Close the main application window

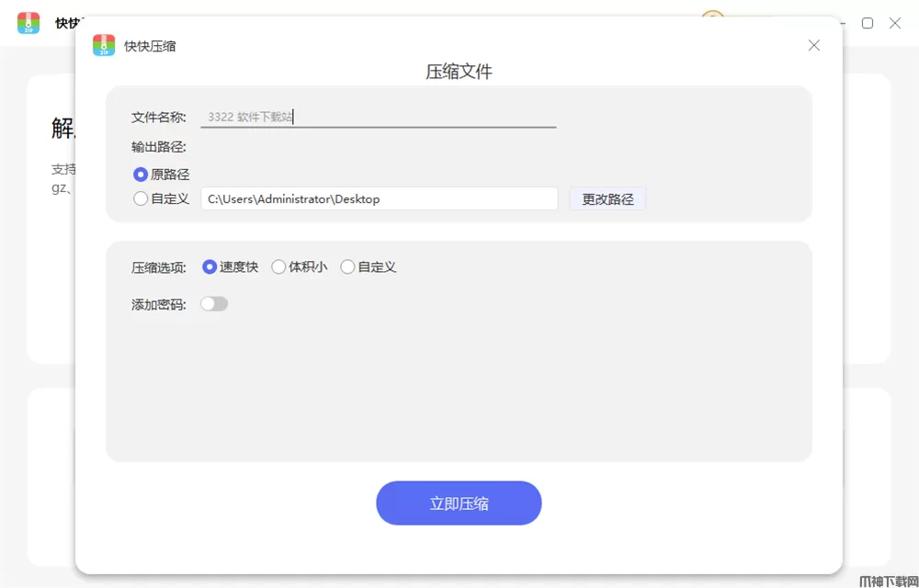(x=895, y=23)
